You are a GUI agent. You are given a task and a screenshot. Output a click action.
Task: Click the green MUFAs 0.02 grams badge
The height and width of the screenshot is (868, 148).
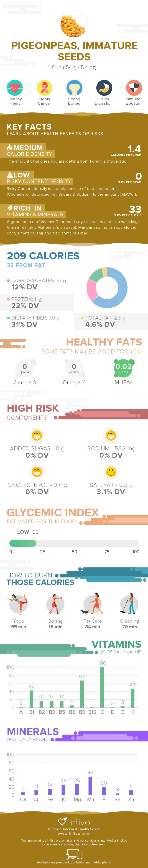pos(123,368)
